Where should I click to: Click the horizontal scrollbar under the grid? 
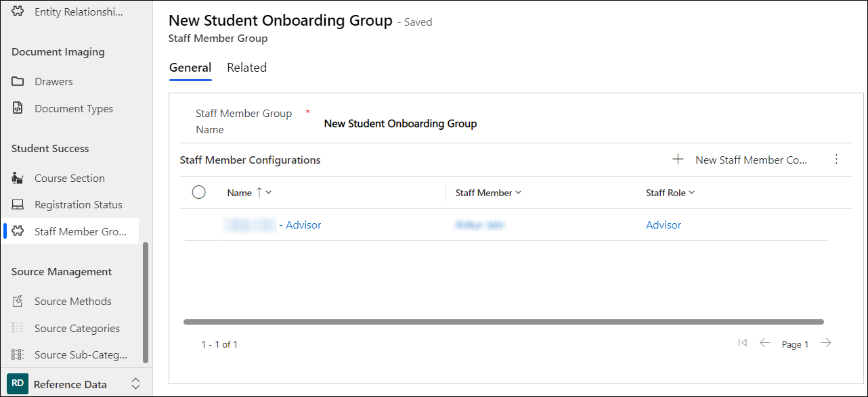[x=503, y=322]
